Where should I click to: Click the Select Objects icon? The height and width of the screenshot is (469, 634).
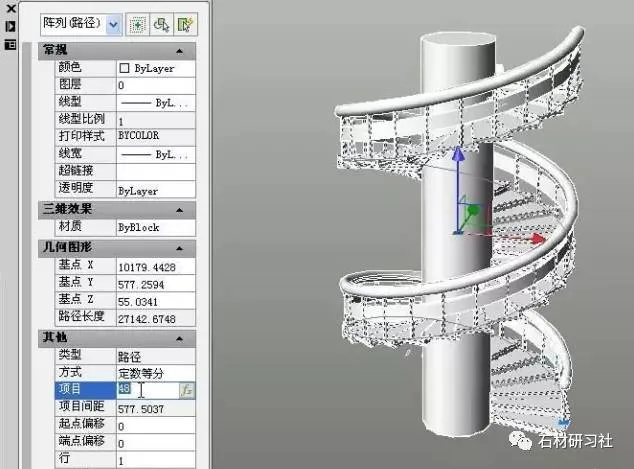coord(161,23)
